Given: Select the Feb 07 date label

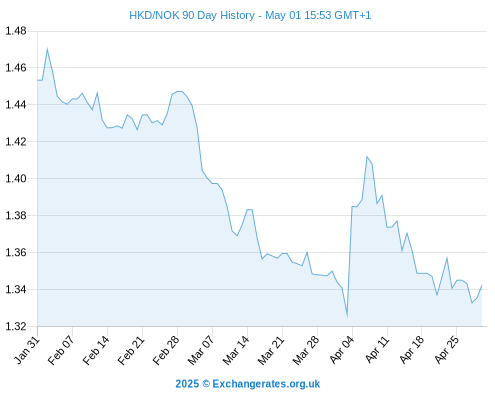Looking at the screenshot, I should 61,350.
